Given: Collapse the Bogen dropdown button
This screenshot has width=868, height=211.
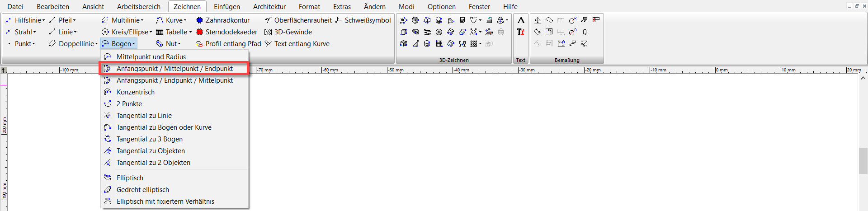Looking at the screenshot, I should [x=118, y=44].
